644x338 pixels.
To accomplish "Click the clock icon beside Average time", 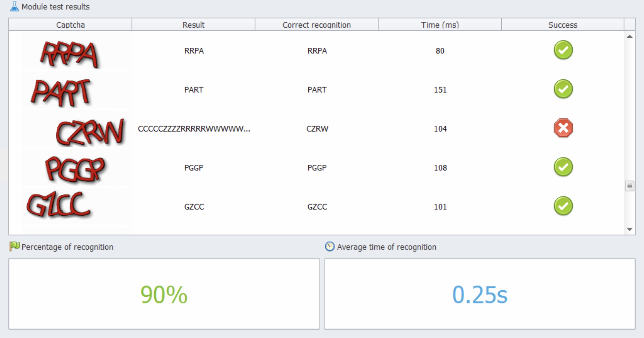I will pos(330,246).
